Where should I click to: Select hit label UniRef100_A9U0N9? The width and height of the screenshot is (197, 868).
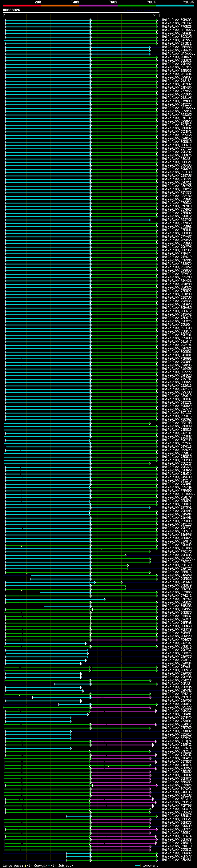[x=177, y=545]
